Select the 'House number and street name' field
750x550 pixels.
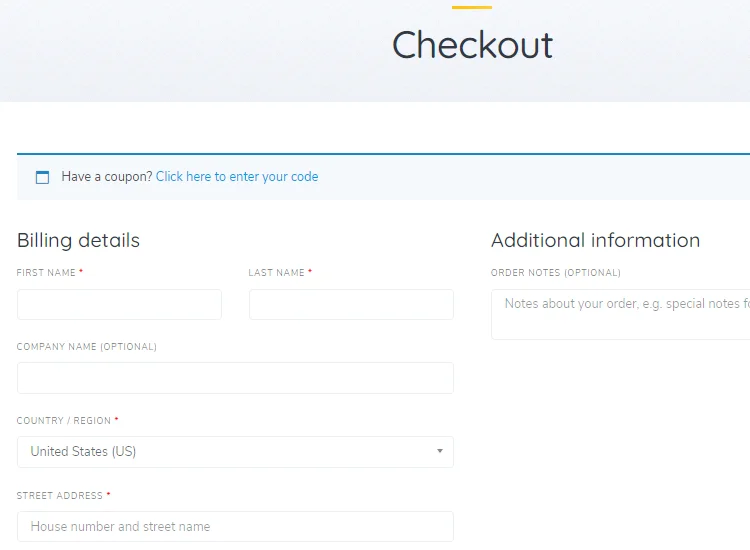point(235,526)
